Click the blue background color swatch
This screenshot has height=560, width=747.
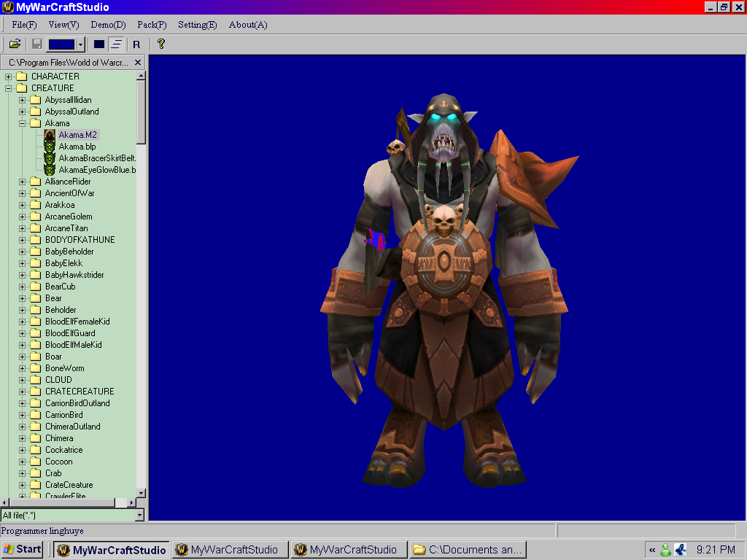(61, 44)
